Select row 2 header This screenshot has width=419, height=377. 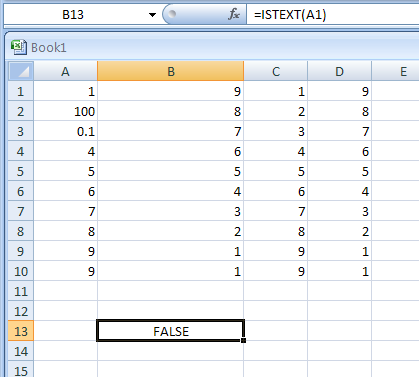(21, 111)
